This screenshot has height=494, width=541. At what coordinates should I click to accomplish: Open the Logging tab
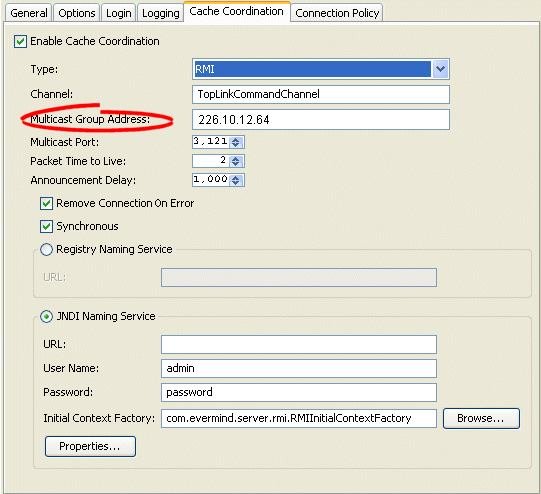[160, 13]
